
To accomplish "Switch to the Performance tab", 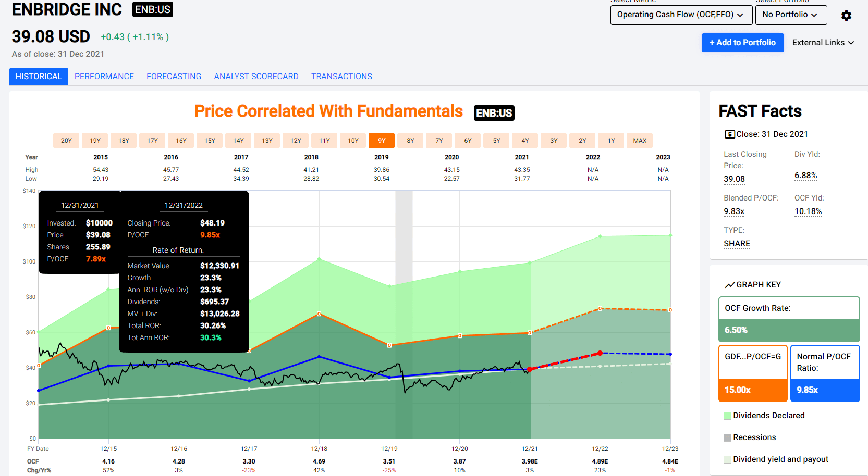I will 104,77.
